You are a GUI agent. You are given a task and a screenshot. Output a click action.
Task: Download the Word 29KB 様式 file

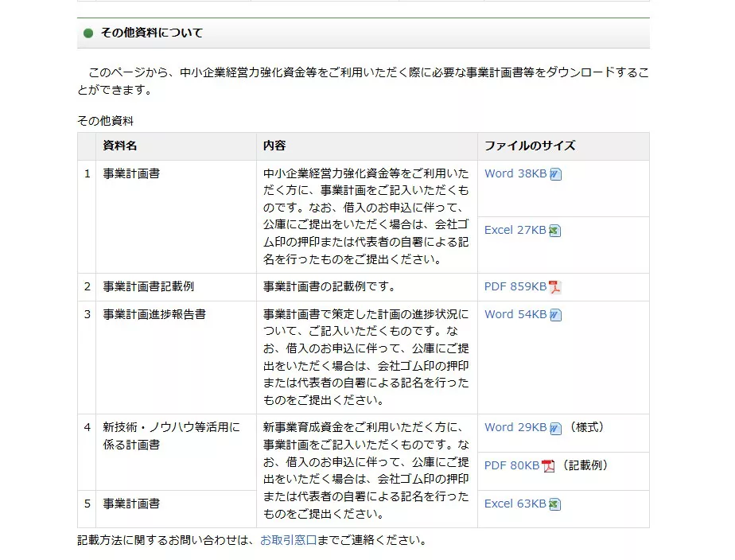point(514,427)
